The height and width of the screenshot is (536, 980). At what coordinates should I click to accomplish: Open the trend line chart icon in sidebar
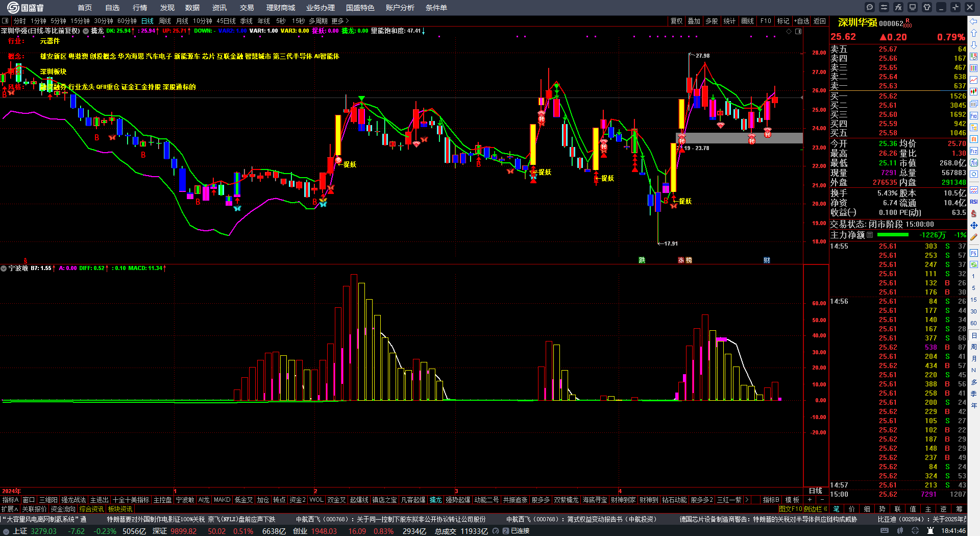point(974,80)
